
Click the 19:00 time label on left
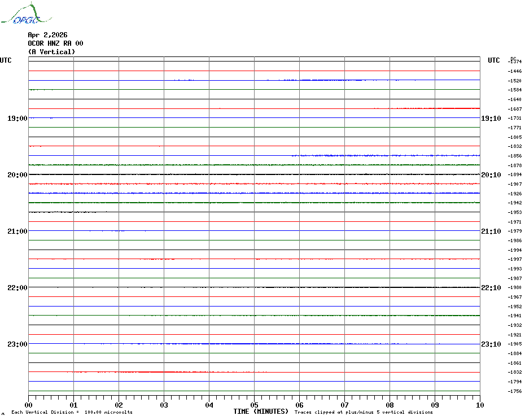tap(17, 119)
